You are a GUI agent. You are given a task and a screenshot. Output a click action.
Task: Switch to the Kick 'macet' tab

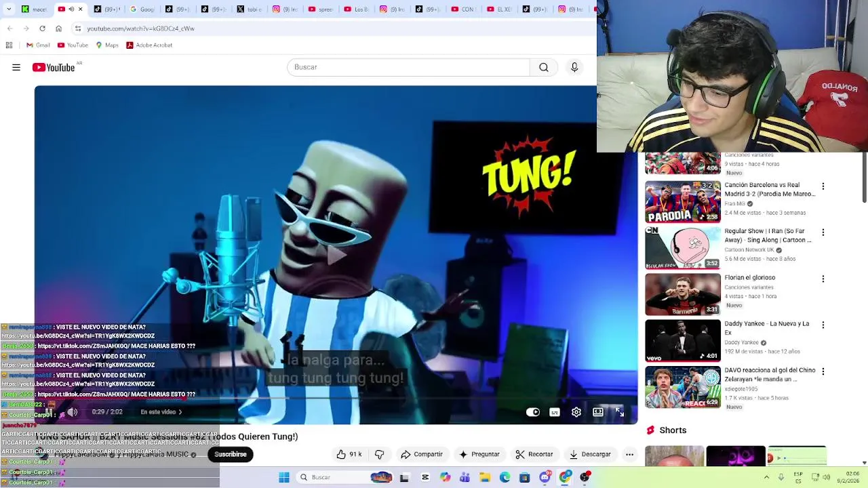34,9
